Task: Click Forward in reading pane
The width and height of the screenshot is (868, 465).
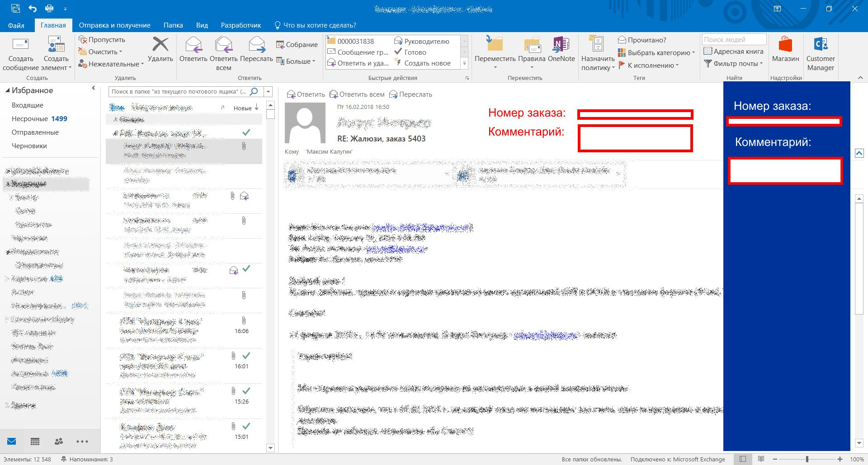Action: (x=410, y=94)
